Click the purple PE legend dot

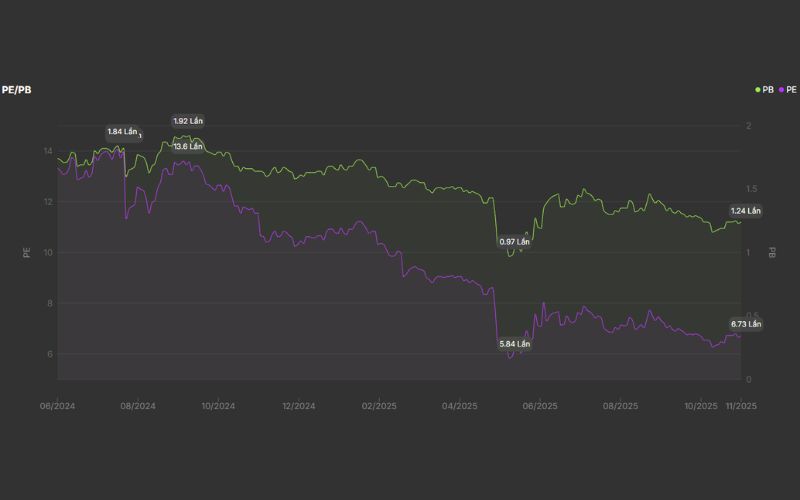[781, 90]
